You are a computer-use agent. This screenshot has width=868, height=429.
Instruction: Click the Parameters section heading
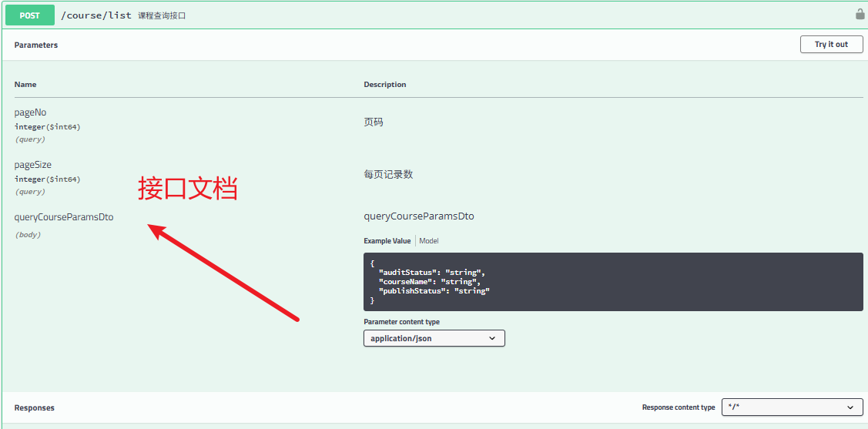(36, 45)
